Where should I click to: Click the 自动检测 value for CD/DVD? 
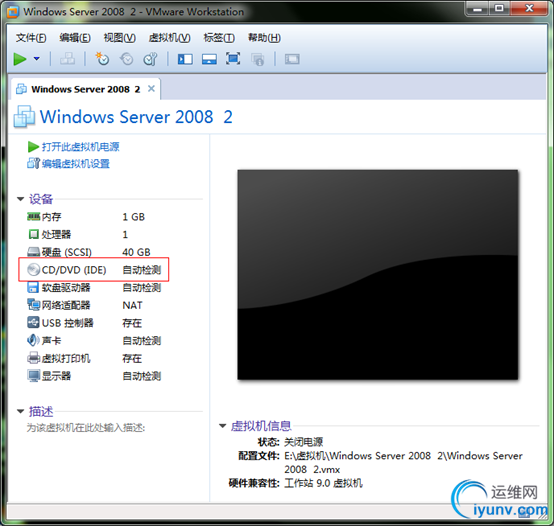(142, 270)
